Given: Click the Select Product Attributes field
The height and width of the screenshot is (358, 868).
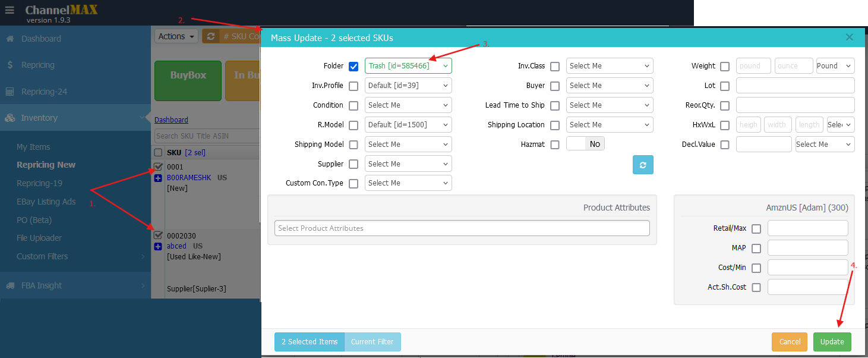Looking at the screenshot, I should [x=462, y=228].
